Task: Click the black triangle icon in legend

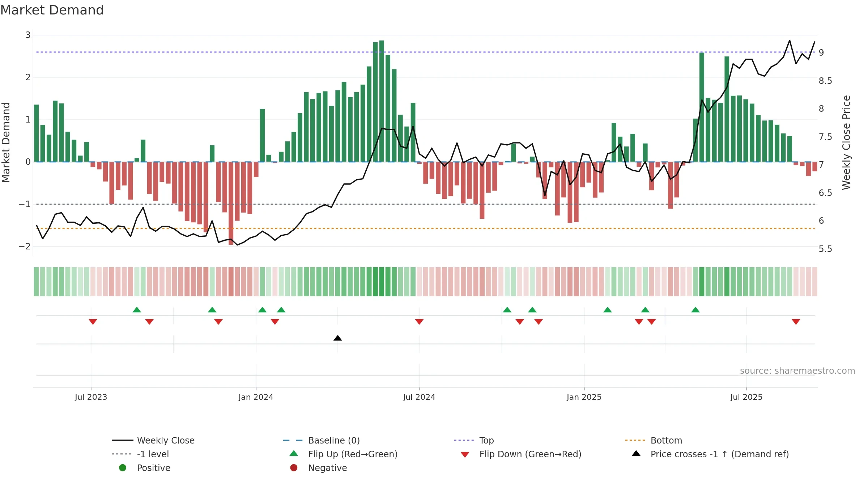Action: [636, 453]
